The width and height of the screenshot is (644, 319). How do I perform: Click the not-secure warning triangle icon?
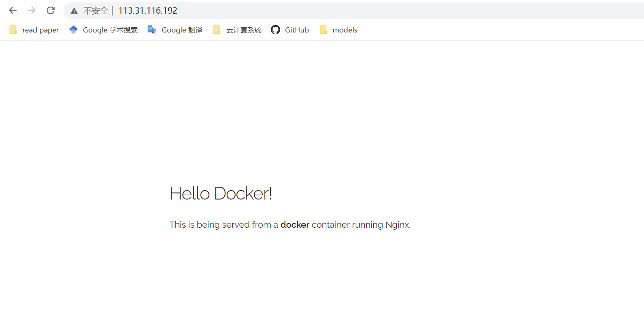tap(74, 11)
